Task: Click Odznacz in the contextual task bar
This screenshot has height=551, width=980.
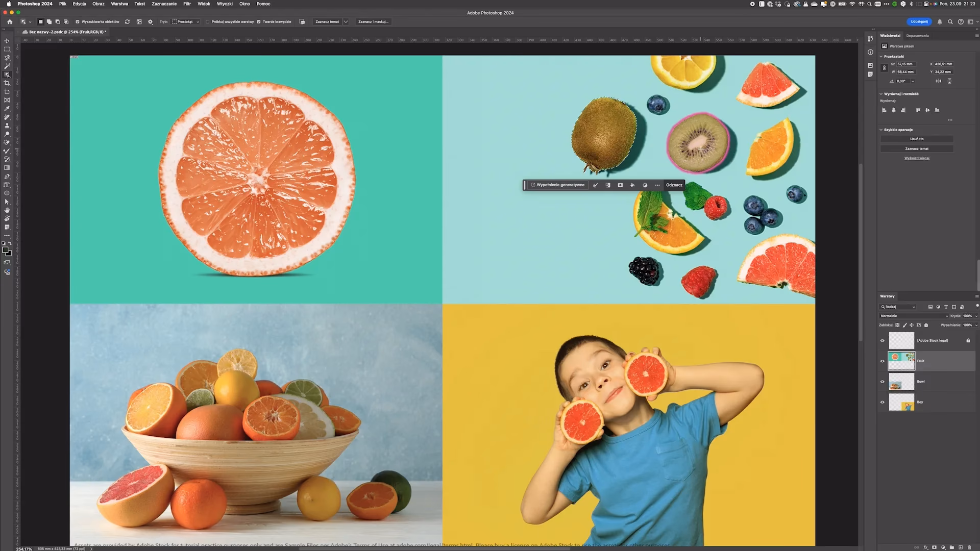Action: point(674,185)
